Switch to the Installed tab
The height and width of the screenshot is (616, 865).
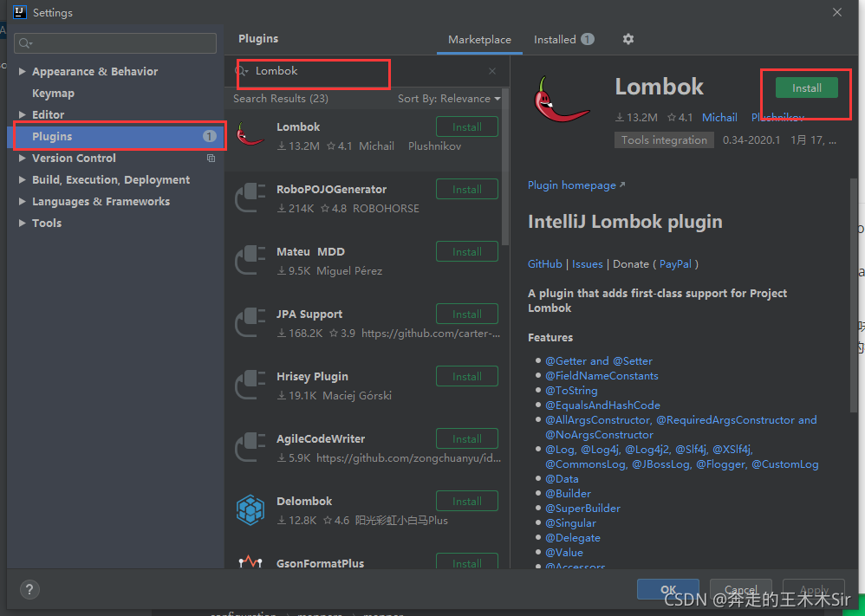563,40
